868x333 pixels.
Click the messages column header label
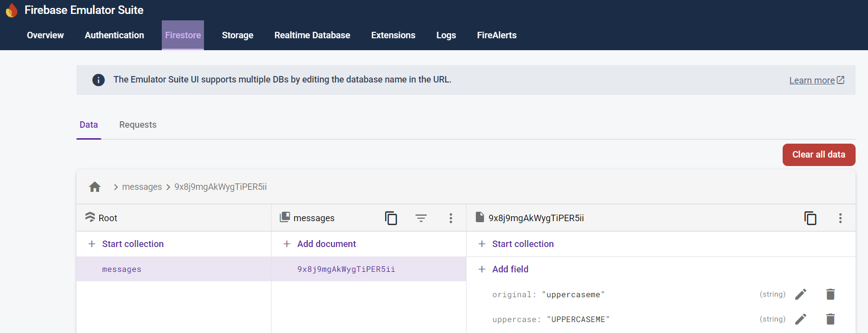[314, 218]
